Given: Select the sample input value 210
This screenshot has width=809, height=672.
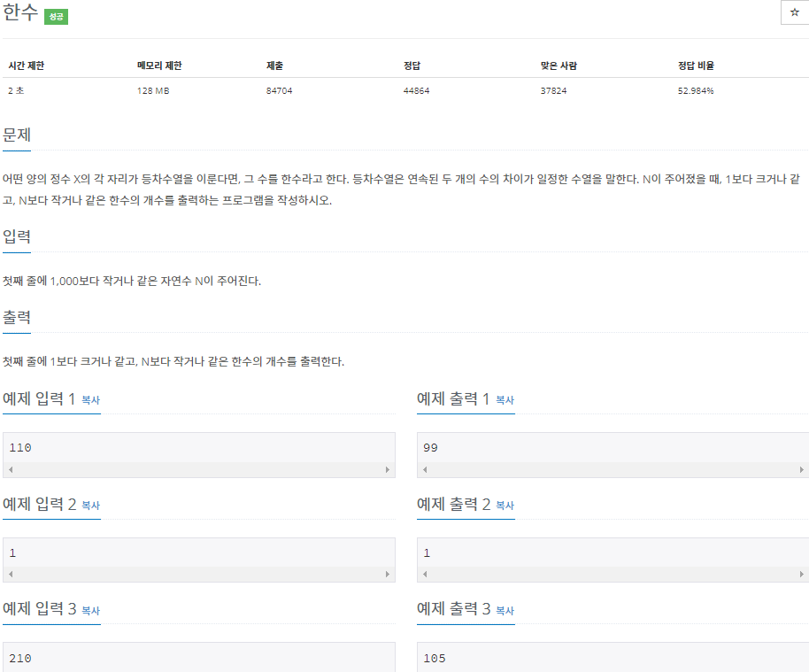Looking at the screenshot, I should pos(20,658).
